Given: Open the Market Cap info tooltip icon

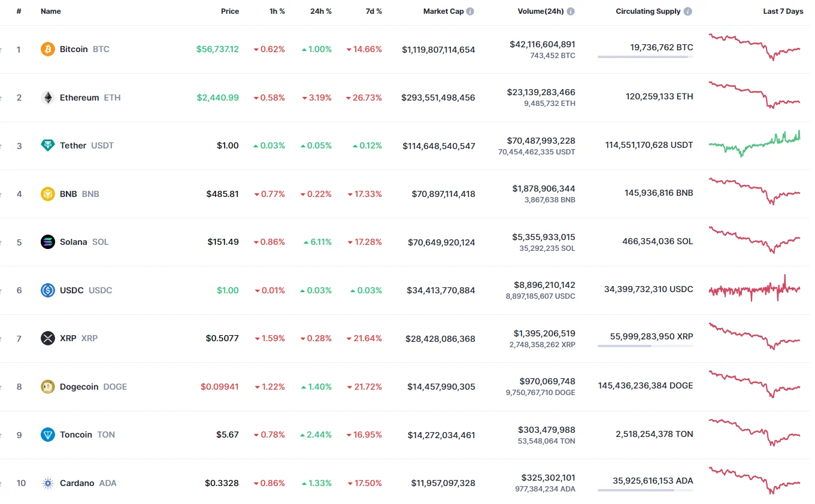Looking at the screenshot, I should point(470,11).
